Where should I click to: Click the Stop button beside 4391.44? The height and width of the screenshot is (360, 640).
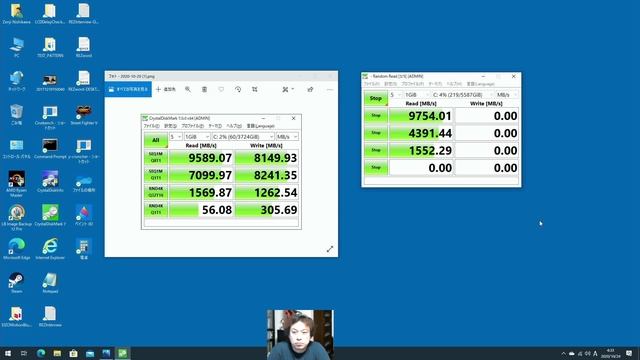pos(376,133)
